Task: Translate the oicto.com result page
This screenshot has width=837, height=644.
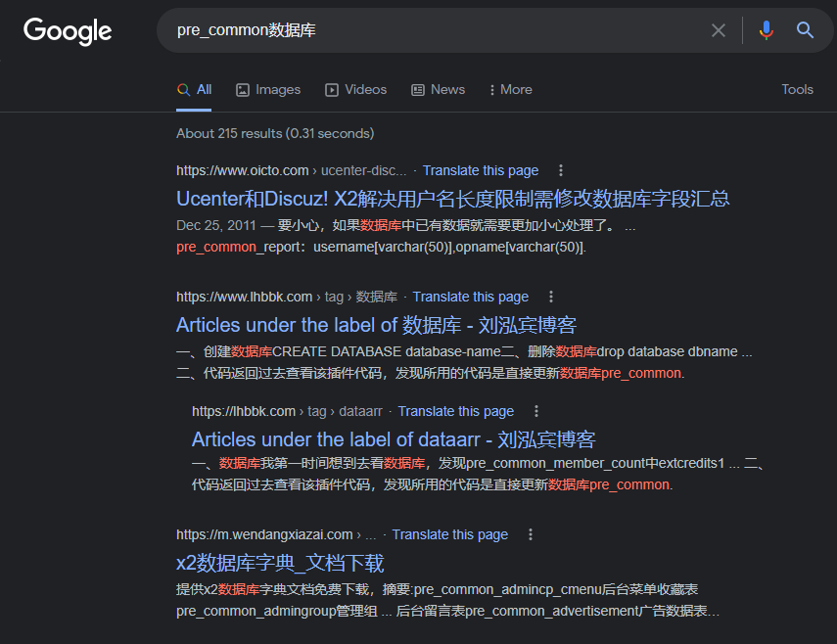Action: 481,170
